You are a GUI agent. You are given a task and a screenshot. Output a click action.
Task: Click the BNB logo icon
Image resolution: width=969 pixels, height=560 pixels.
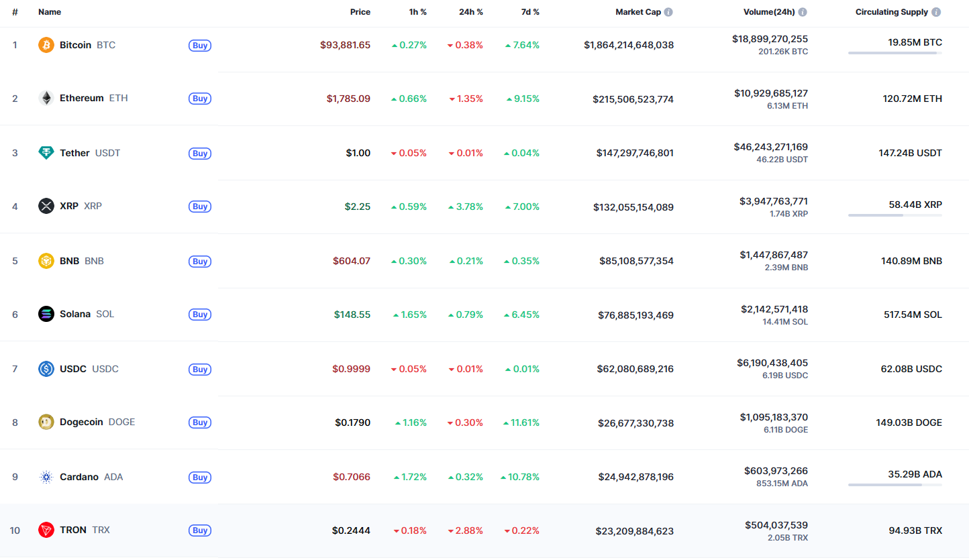[x=46, y=261]
